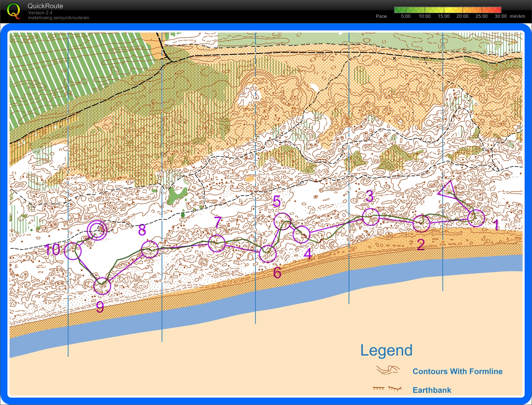
Task: Select control circle 5 on the route
Action: point(283,221)
